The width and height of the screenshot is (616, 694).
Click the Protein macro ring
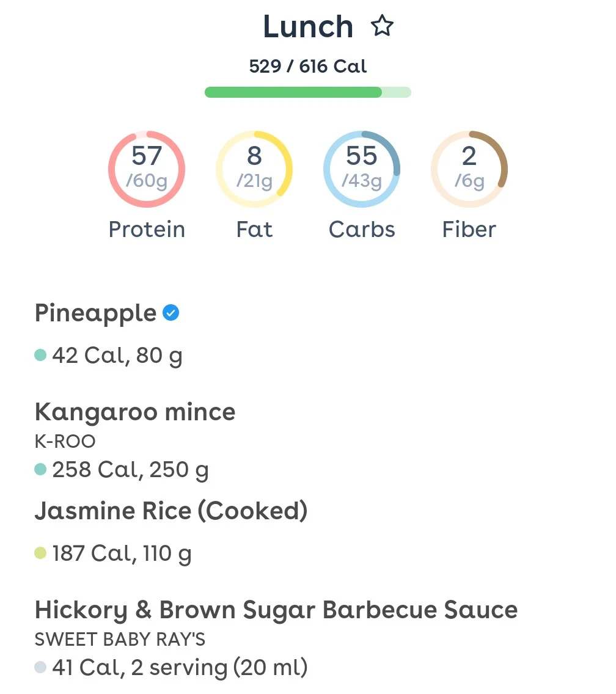(147, 169)
